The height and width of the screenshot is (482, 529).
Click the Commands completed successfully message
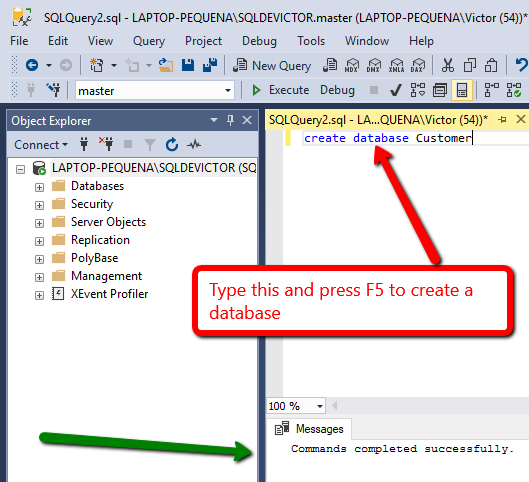[x=402, y=449]
